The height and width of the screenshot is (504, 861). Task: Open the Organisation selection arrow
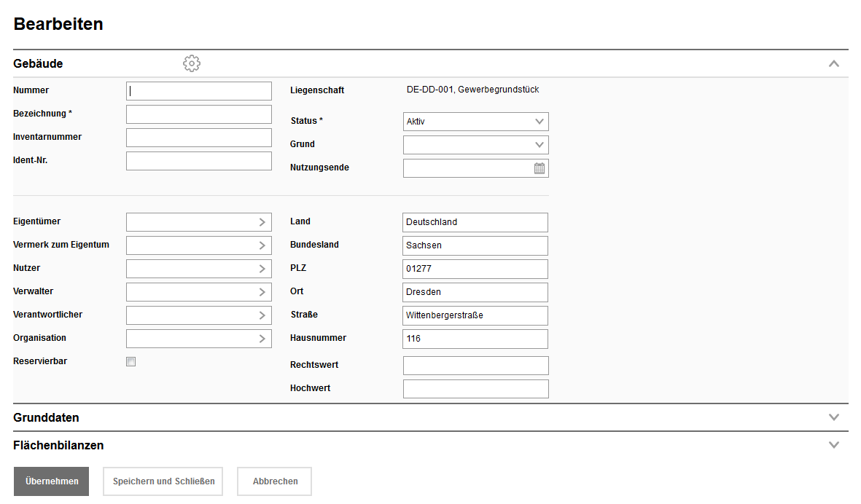click(262, 339)
